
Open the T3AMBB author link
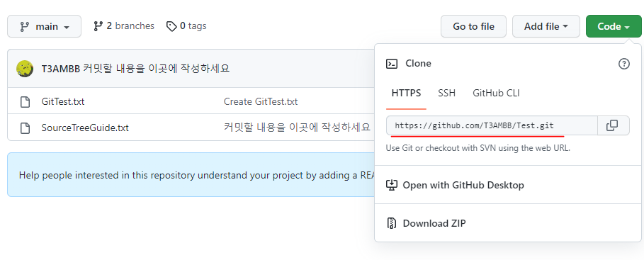(x=60, y=69)
